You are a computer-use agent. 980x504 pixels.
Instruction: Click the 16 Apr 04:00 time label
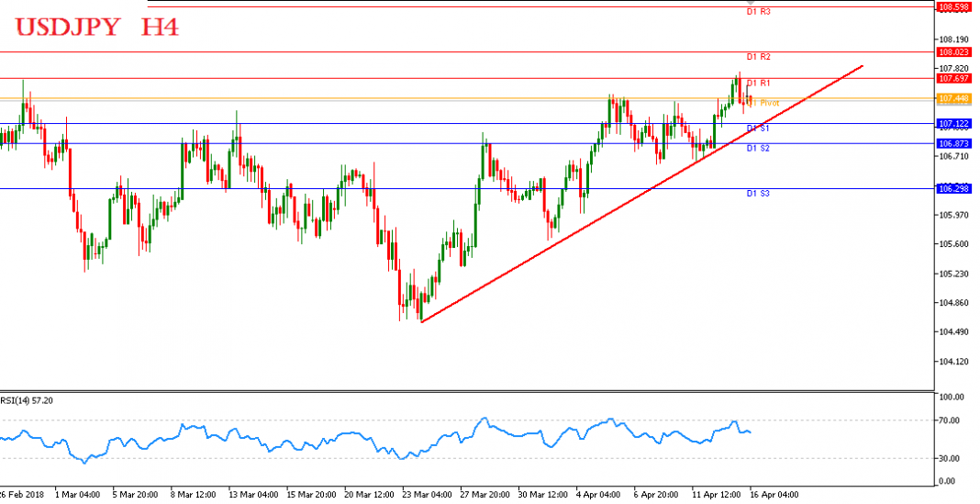pos(774,495)
